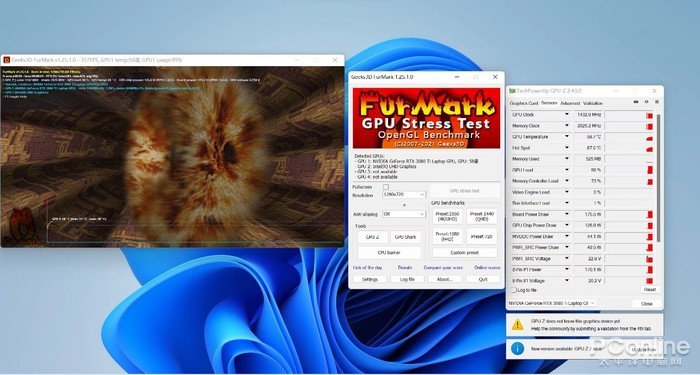The width and height of the screenshot is (700, 375).
Task: Open the Compare your score link
Action: click(x=443, y=268)
